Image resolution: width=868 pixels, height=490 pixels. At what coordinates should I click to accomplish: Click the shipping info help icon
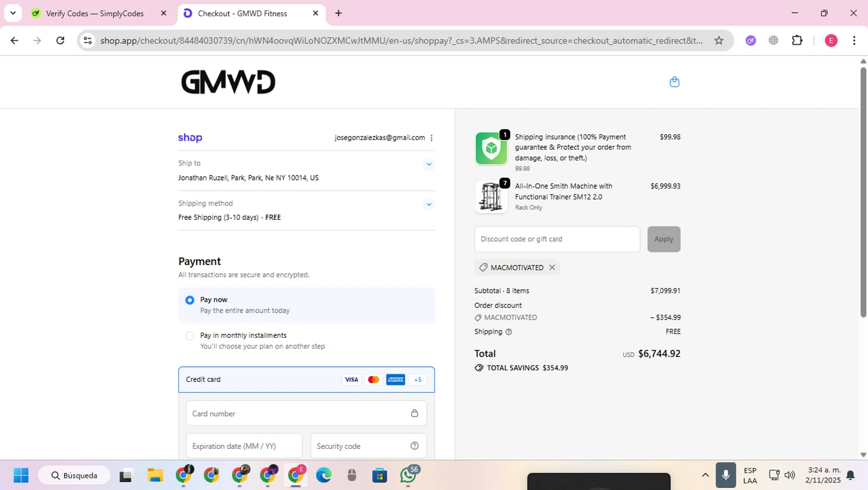[x=509, y=332]
